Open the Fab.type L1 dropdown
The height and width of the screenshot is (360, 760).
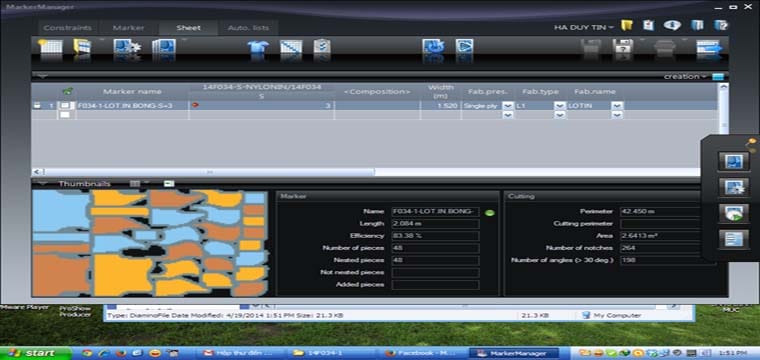tap(560, 105)
